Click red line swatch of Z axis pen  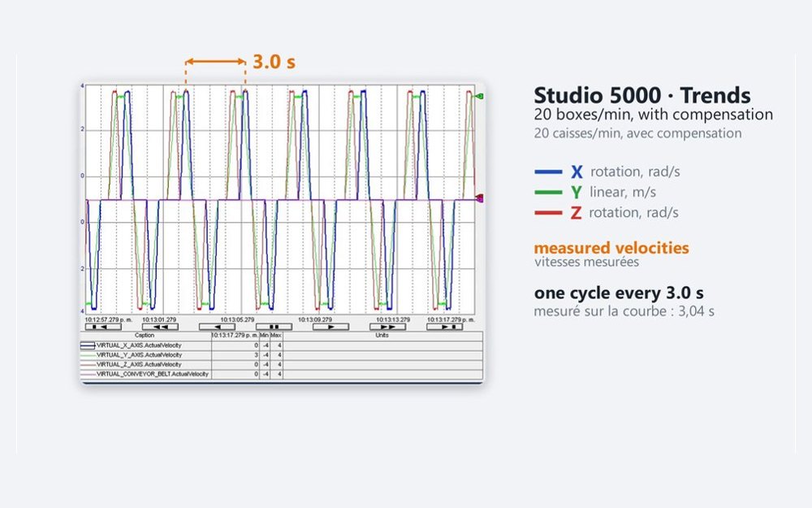point(88,364)
